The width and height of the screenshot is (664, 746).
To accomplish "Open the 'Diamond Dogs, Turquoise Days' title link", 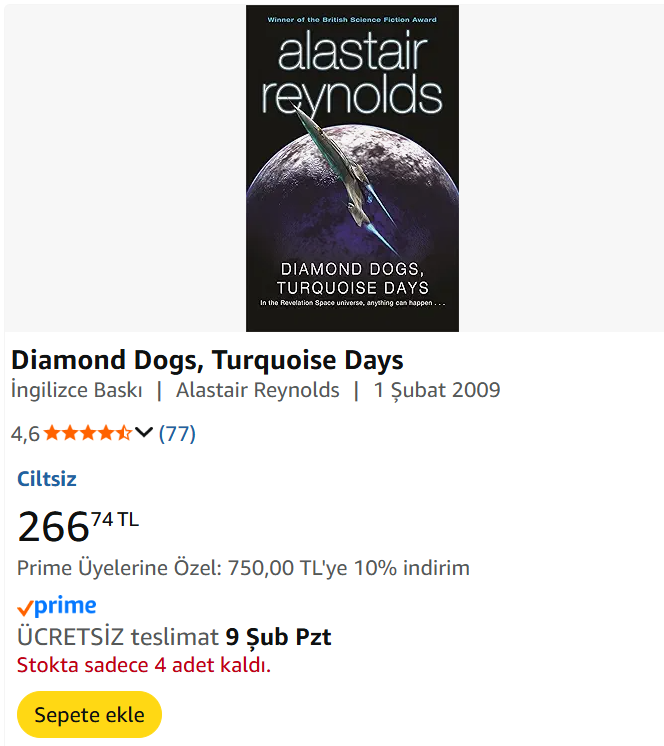I will 207,360.
